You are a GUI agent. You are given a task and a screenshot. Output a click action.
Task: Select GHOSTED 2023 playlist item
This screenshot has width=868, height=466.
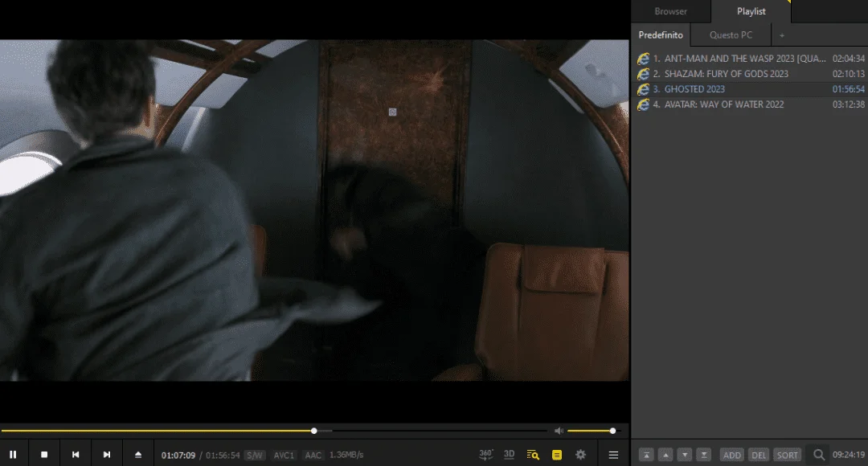(750, 89)
